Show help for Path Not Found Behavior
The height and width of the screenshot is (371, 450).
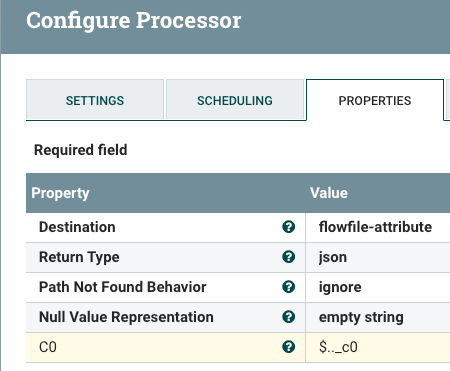pos(288,287)
